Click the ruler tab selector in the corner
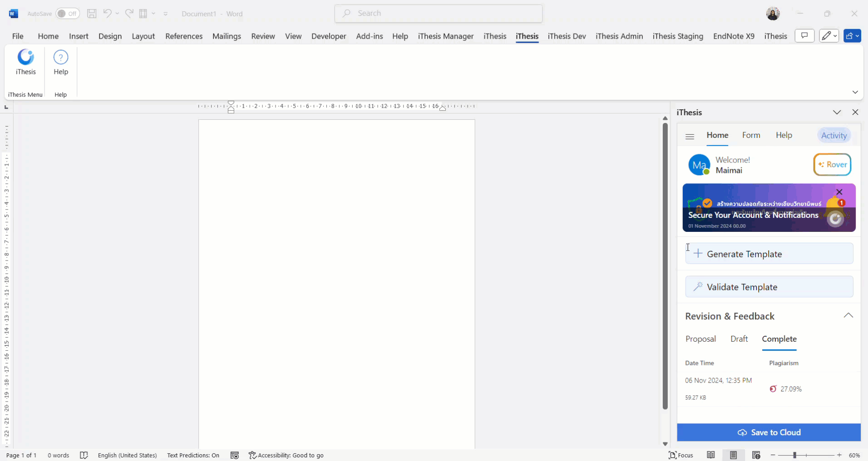Image resolution: width=868 pixels, height=461 pixels. click(x=6, y=107)
